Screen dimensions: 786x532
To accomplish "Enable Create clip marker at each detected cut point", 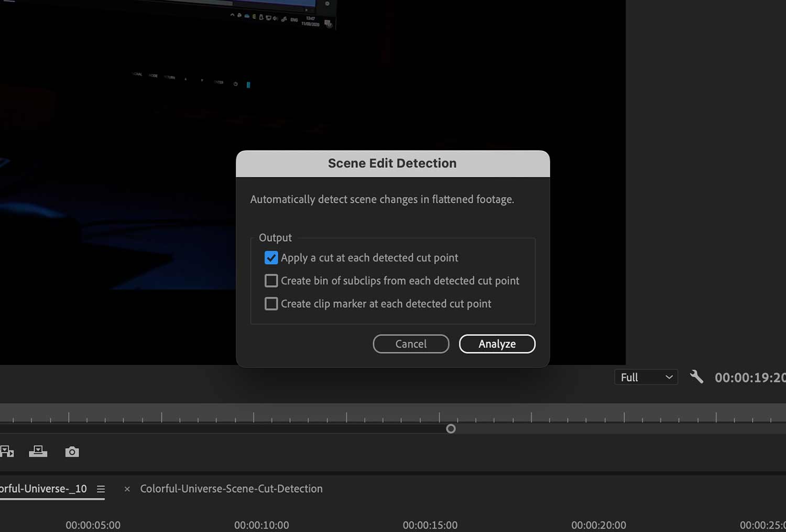I will 271,303.
